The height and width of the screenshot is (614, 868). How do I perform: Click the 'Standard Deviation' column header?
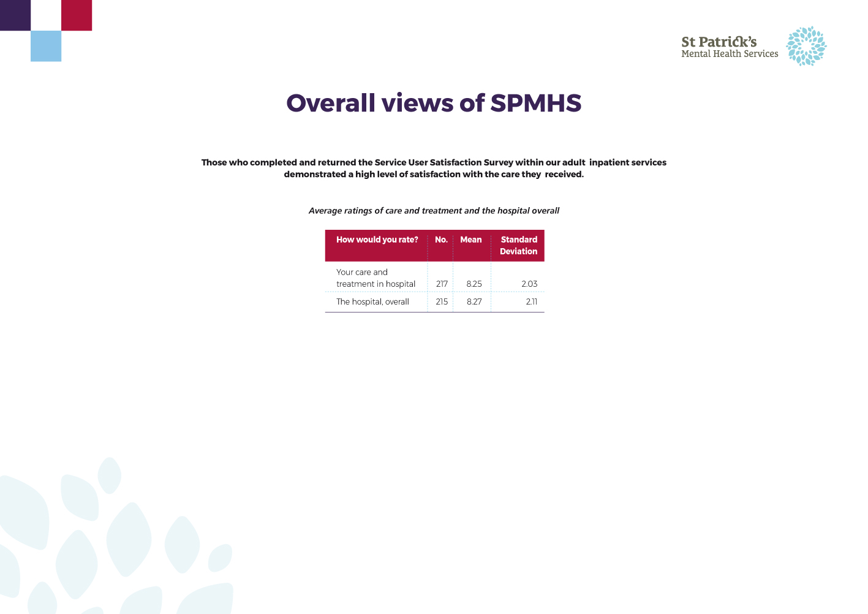point(519,245)
